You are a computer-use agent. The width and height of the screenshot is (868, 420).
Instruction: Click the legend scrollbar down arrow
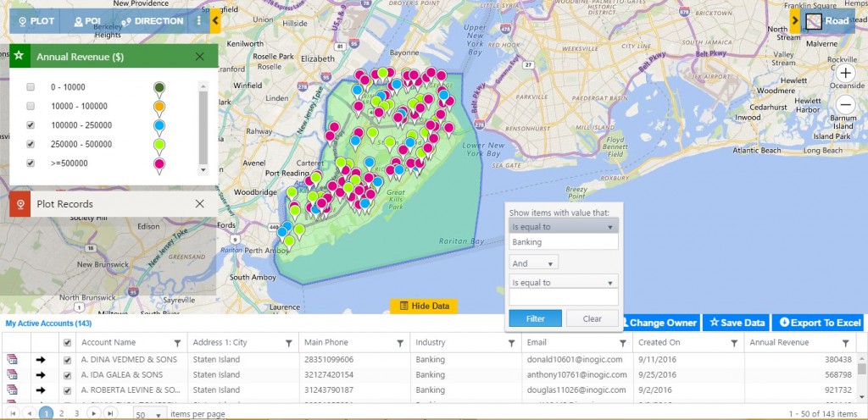pyautogui.click(x=203, y=170)
